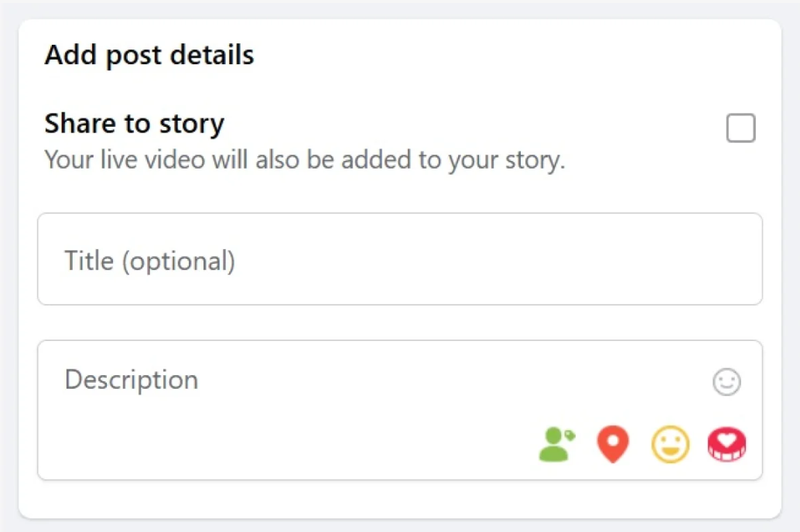The width and height of the screenshot is (800, 532).
Task: Select the feeling/activity smiley icon
Action: [x=670, y=444]
